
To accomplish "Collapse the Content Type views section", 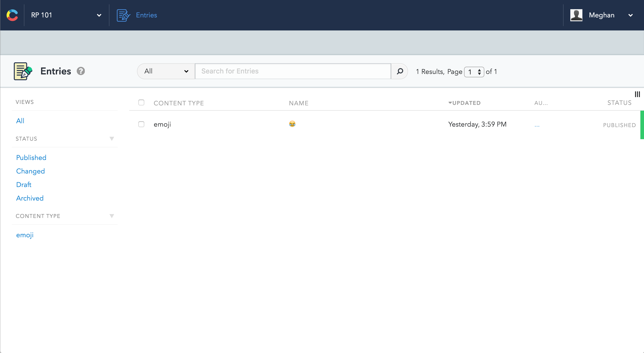I will 112,216.
